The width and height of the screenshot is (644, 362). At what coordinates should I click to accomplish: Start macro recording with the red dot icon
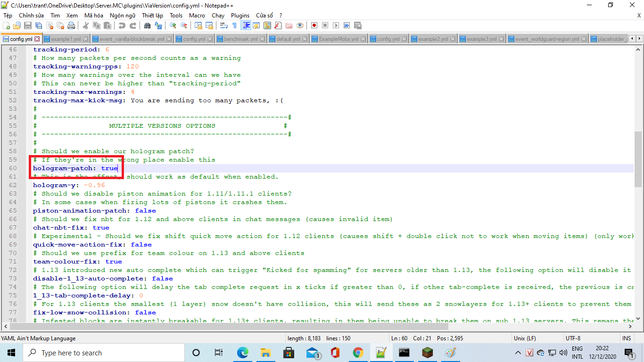[x=314, y=25]
